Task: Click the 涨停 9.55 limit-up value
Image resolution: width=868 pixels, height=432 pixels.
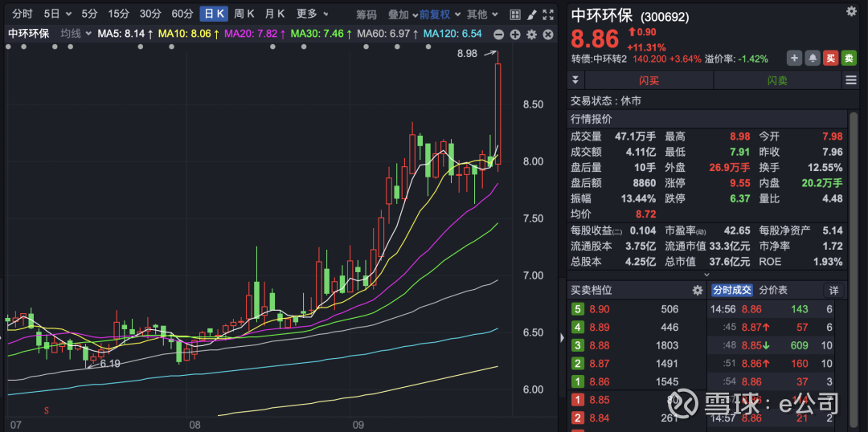Action: click(x=739, y=183)
